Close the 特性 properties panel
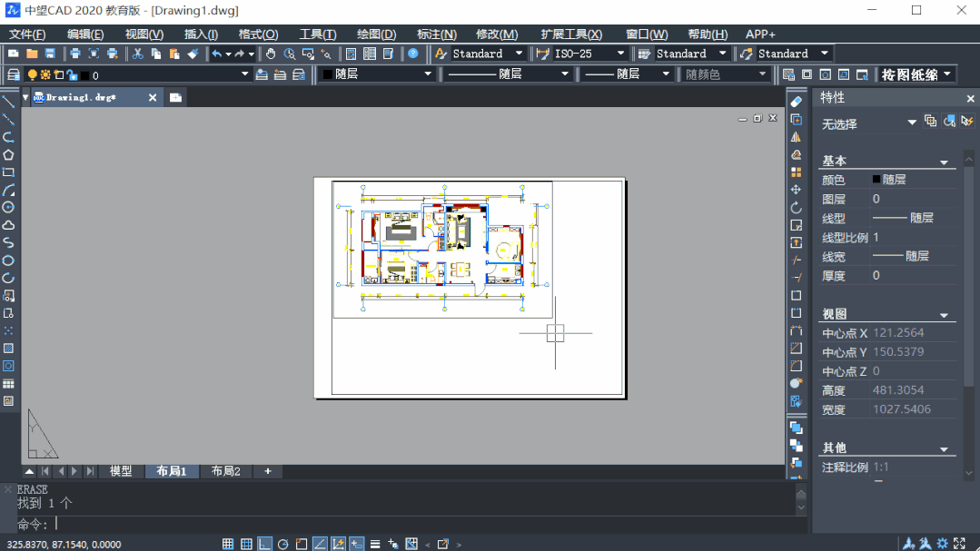 pyautogui.click(x=970, y=99)
